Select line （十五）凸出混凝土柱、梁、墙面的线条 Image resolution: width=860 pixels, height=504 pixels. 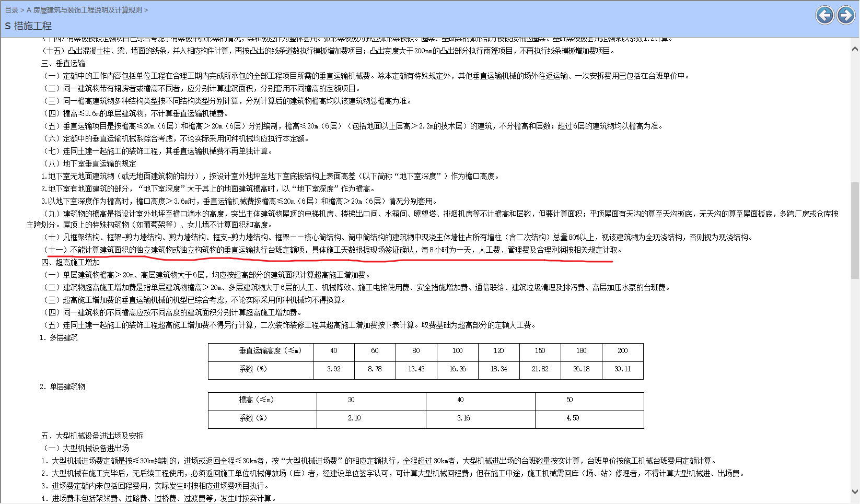(x=330, y=51)
